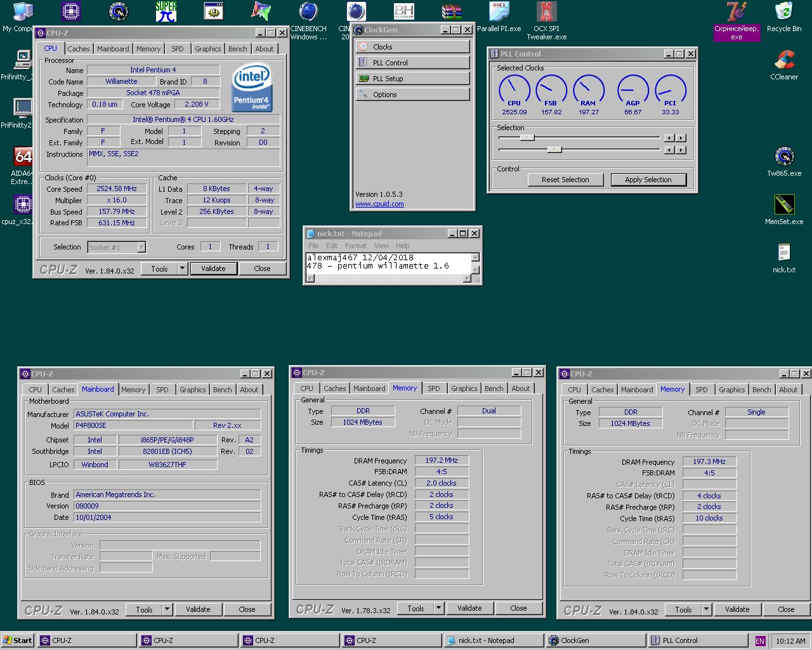
Task: Switch to ClockGen via taskbar button
Action: pos(594,640)
